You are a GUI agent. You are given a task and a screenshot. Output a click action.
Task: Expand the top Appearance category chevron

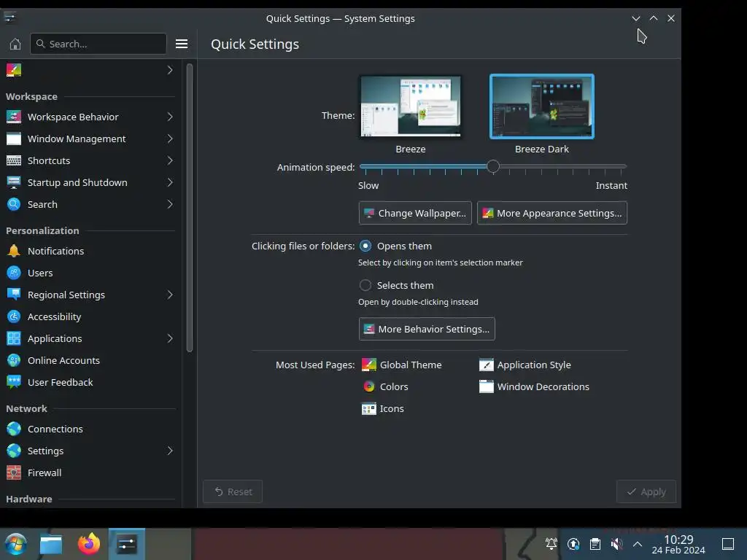pos(170,70)
